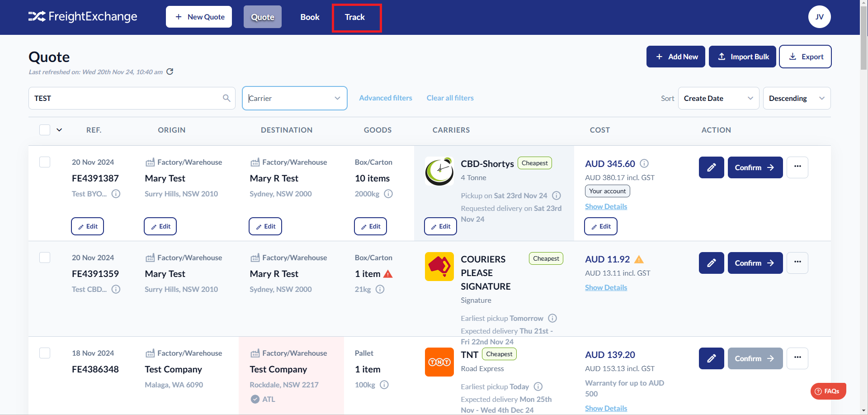The image size is (868, 415).
Task: Show info for 21kg weight
Action: pos(380,289)
